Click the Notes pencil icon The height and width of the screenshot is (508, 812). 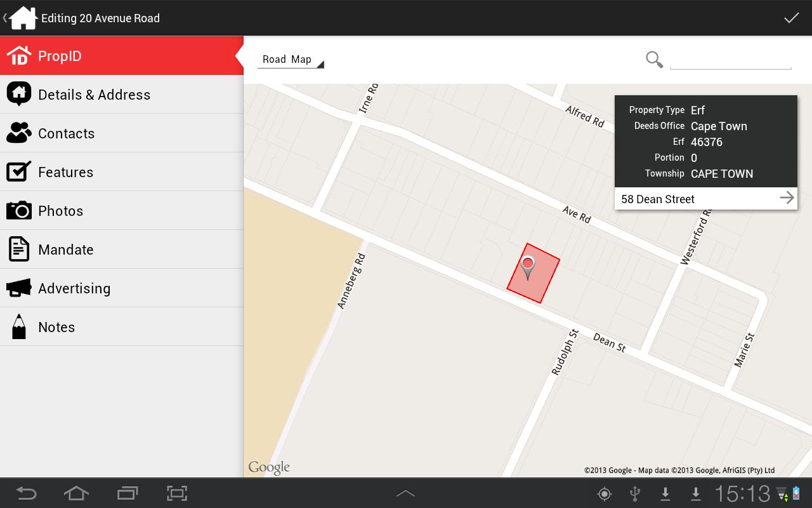pos(19,326)
